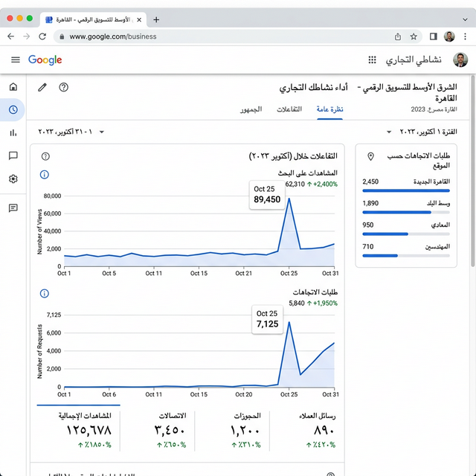Open the Google hamburger main menu
476x476 pixels.
tap(16, 59)
